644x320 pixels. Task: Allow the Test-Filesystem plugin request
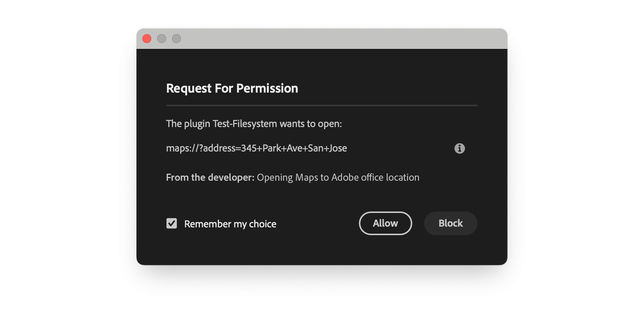pyautogui.click(x=385, y=223)
